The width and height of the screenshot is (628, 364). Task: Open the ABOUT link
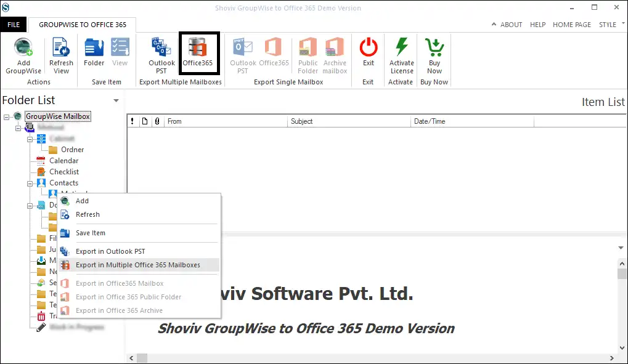(x=511, y=25)
